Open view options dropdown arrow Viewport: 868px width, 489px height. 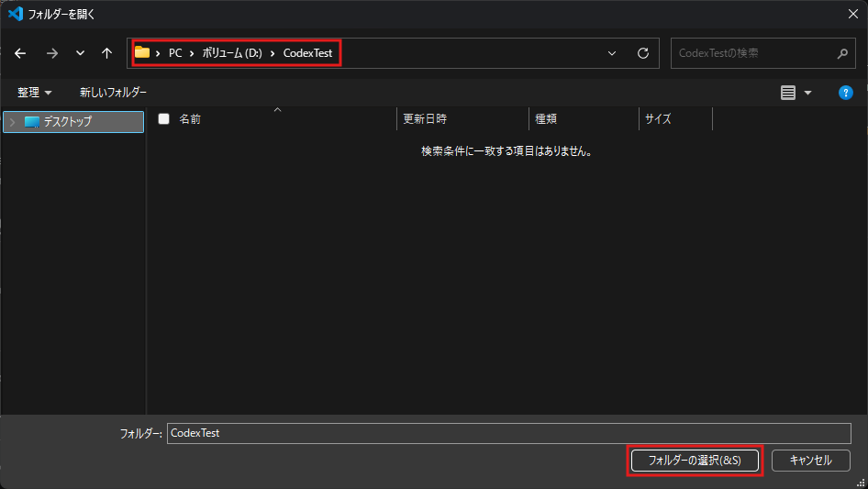(807, 93)
